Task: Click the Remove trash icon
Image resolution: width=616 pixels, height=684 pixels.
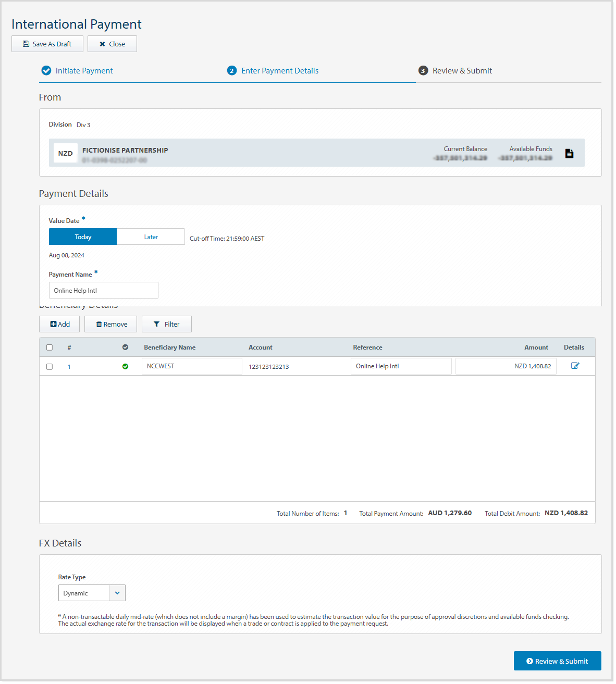Action: click(99, 324)
